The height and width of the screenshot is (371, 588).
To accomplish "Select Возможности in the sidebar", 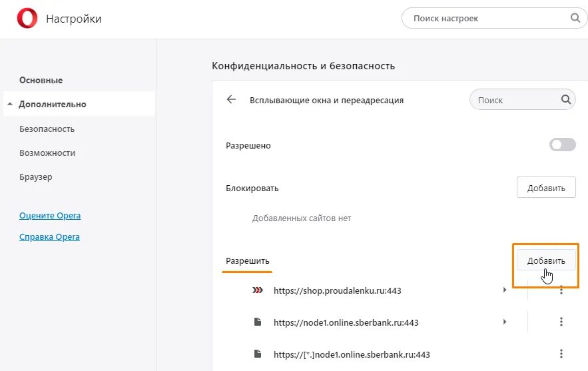I will pyautogui.click(x=47, y=153).
